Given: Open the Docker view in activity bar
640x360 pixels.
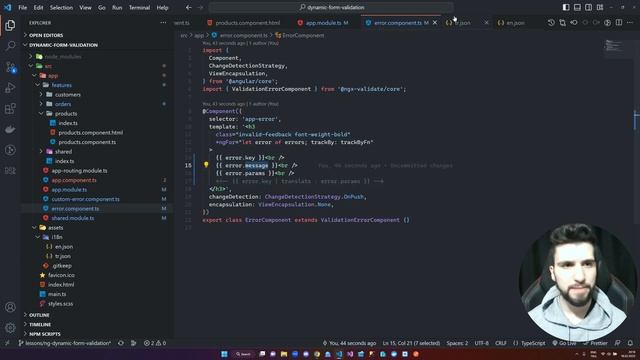Looking at the screenshot, I should [10, 129].
